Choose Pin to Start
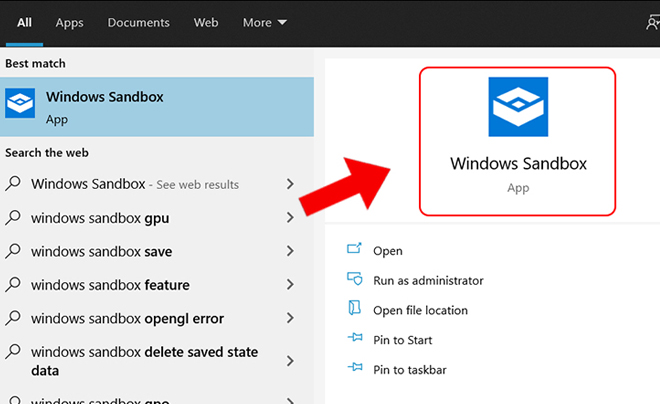The height and width of the screenshot is (404, 660). [x=402, y=340]
